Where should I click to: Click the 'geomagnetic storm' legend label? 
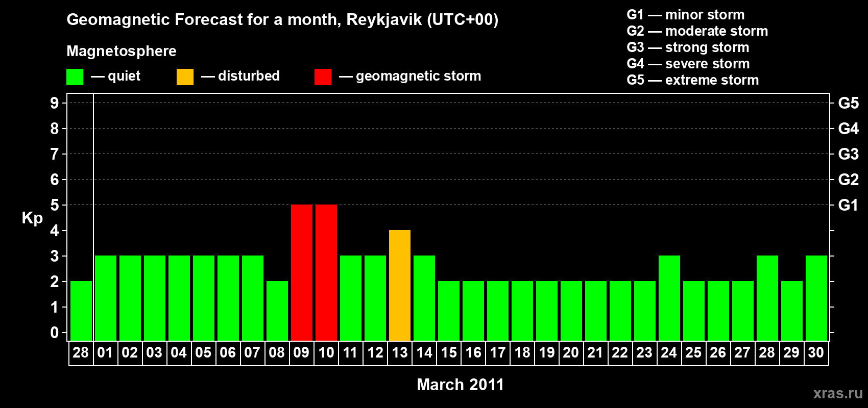pos(419,76)
